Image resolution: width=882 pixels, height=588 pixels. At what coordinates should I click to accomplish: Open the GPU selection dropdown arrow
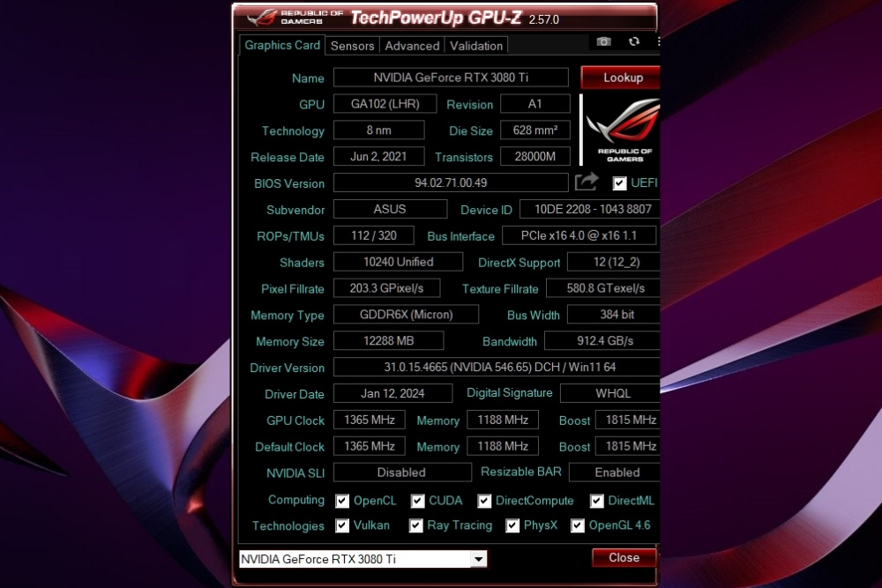coord(479,559)
